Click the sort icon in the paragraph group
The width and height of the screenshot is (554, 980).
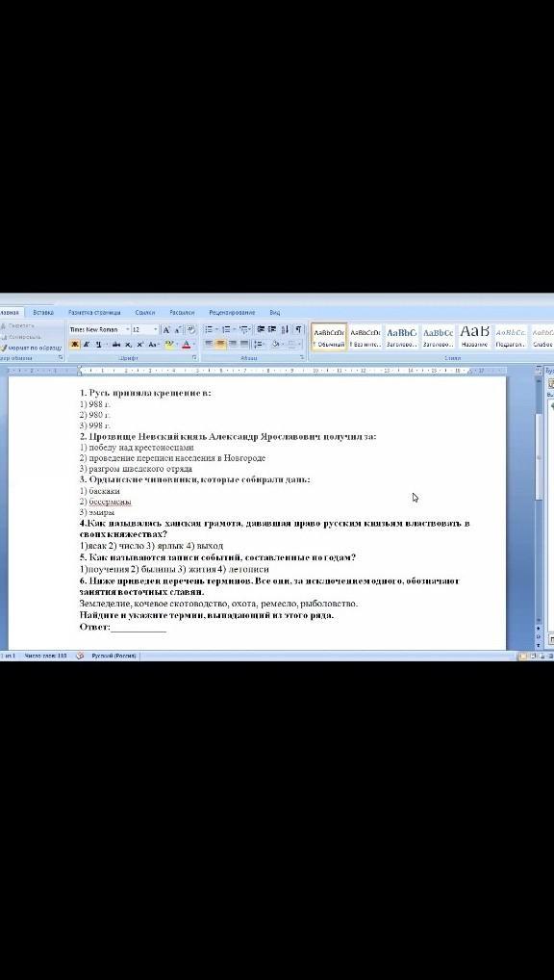click(285, 329)
